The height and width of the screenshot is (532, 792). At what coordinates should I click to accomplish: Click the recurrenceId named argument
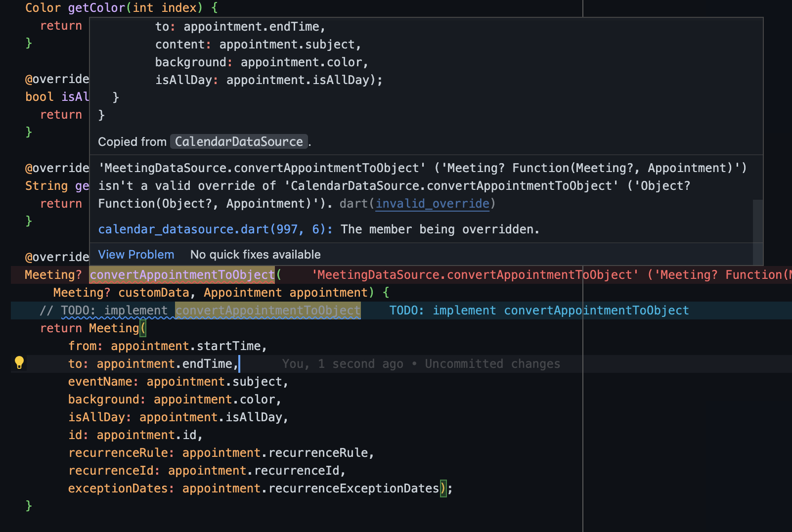pos(111,471)
